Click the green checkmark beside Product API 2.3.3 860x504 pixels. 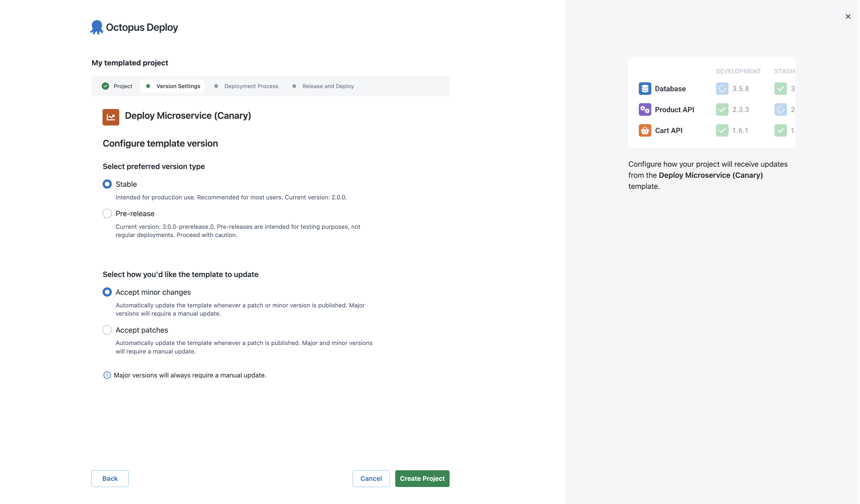(x=722, y=109)
